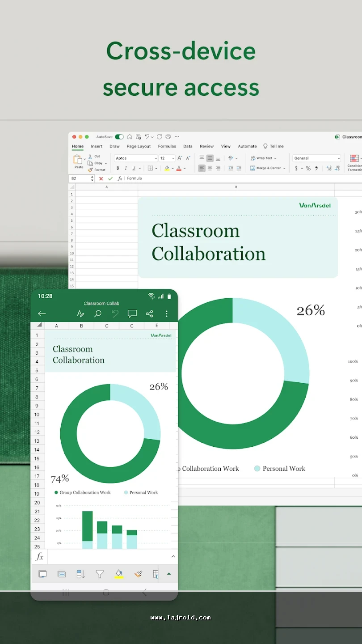Viewport: 362px width, 644px height.
Task: Toggle the AutoSave switch
Action: pyautogui.click(x=119, y=137)
